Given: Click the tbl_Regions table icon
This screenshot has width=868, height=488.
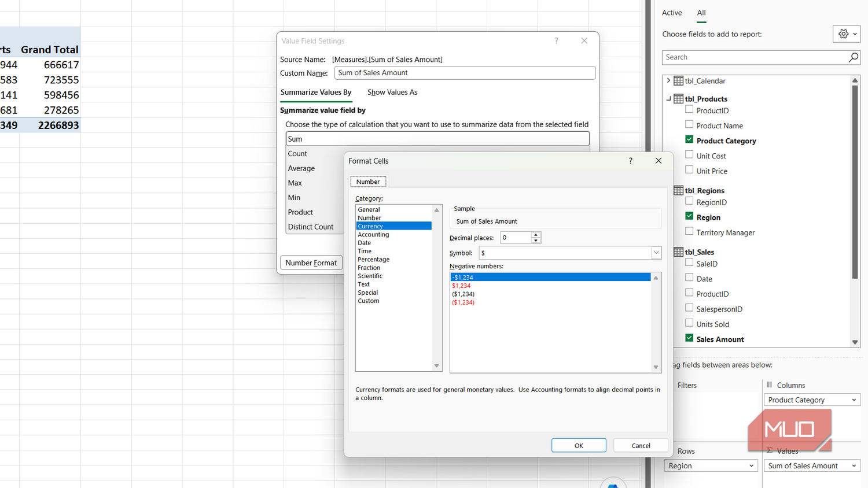Looking at the screenshot, I should (x=678, y=190).
